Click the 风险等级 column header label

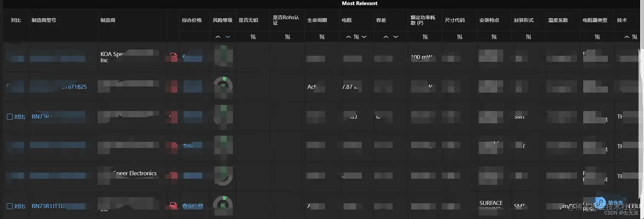click(x=223, y=20)
